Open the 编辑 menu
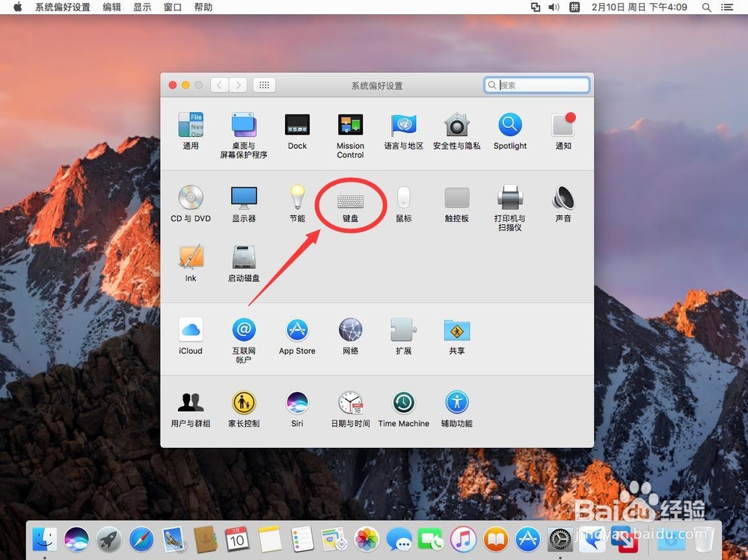The width and height of the screenshot is (748, 560). point(111,7)
